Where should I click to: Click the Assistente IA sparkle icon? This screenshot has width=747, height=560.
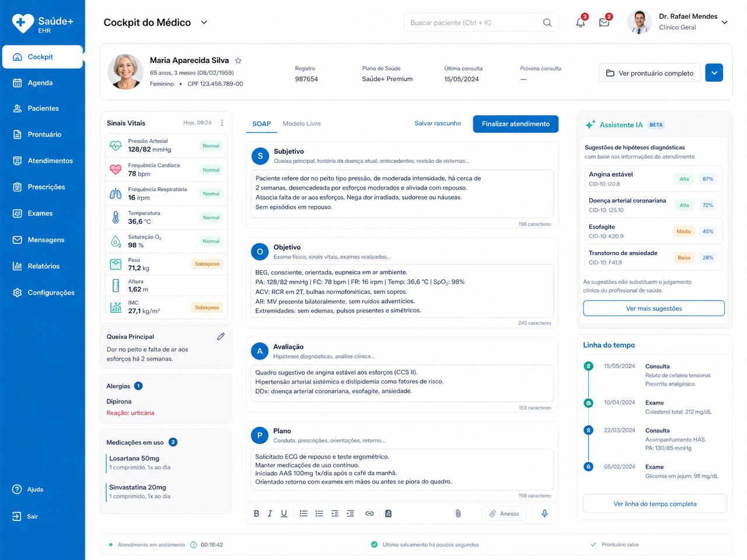[x=590, y=125]
